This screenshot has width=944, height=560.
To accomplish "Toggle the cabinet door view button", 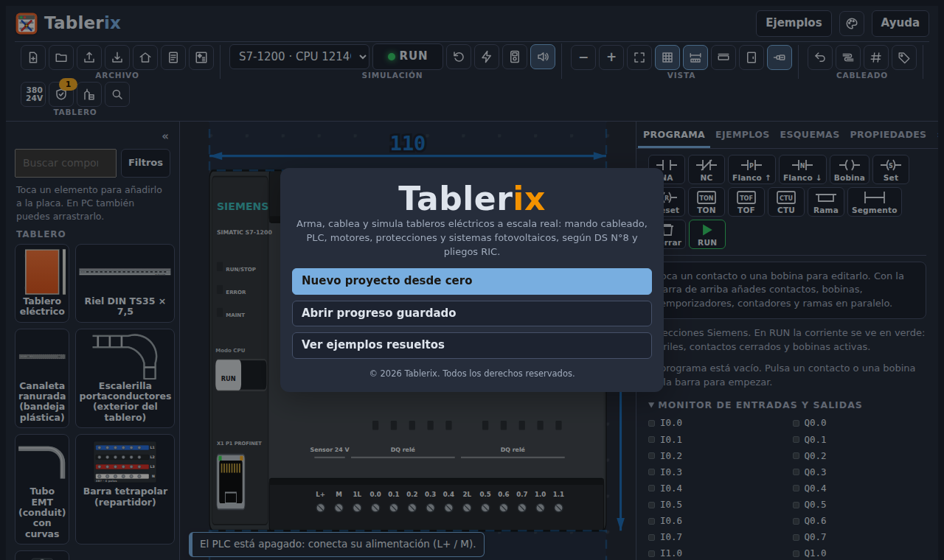I will [752, 57].
